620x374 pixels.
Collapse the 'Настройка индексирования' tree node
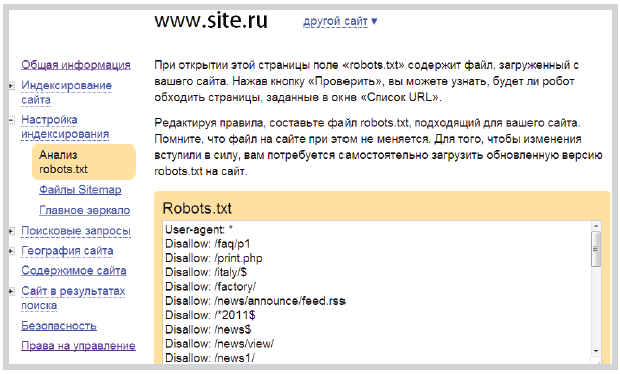click(12, 120)
